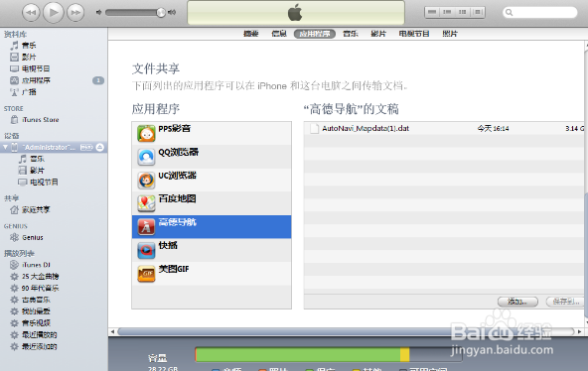Open the 音乐 tab
This screenshot has width=588, height=371.
351,34
